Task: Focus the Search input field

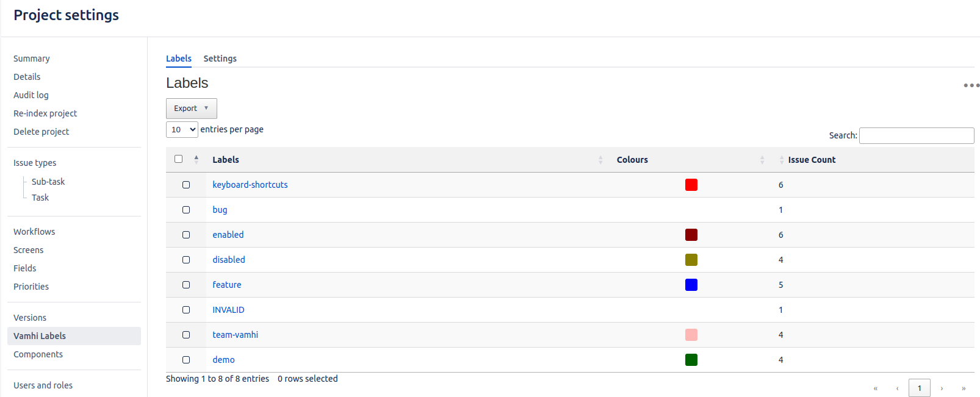Action: pos(916,135)
